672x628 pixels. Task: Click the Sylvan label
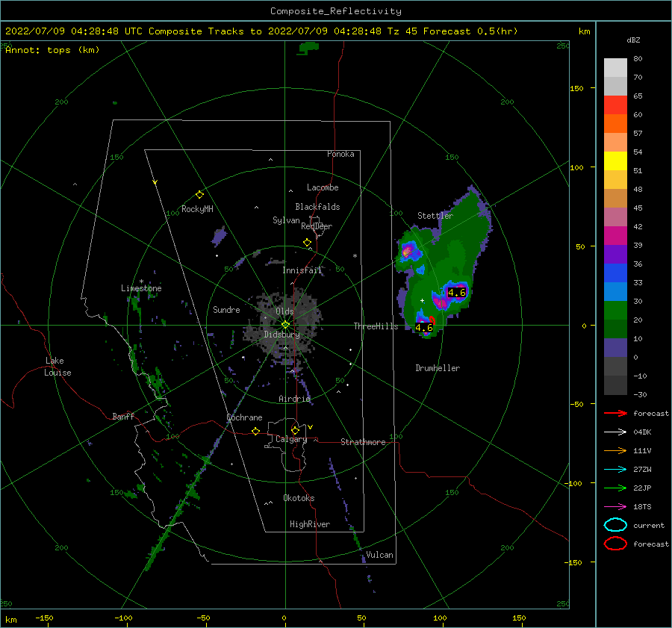pyautogui.click(x=286, y=220)
